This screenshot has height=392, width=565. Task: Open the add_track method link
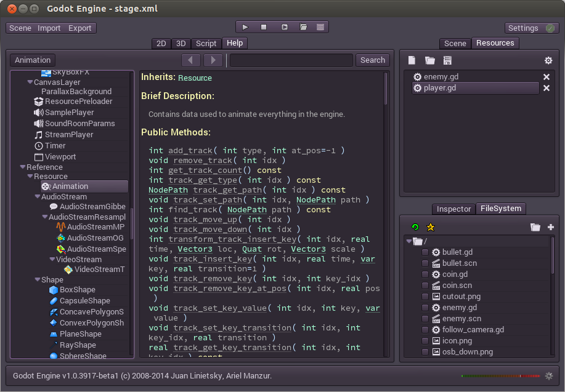coord(190,151)
